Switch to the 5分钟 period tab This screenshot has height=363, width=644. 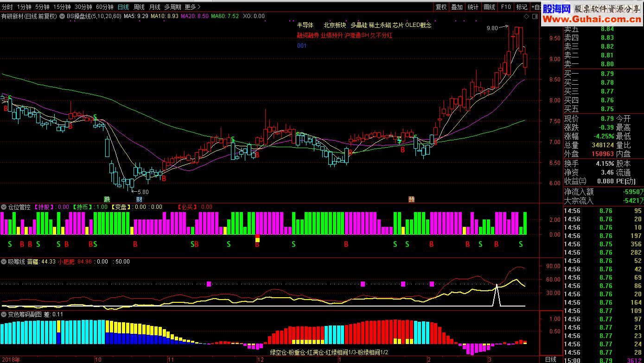42,7
